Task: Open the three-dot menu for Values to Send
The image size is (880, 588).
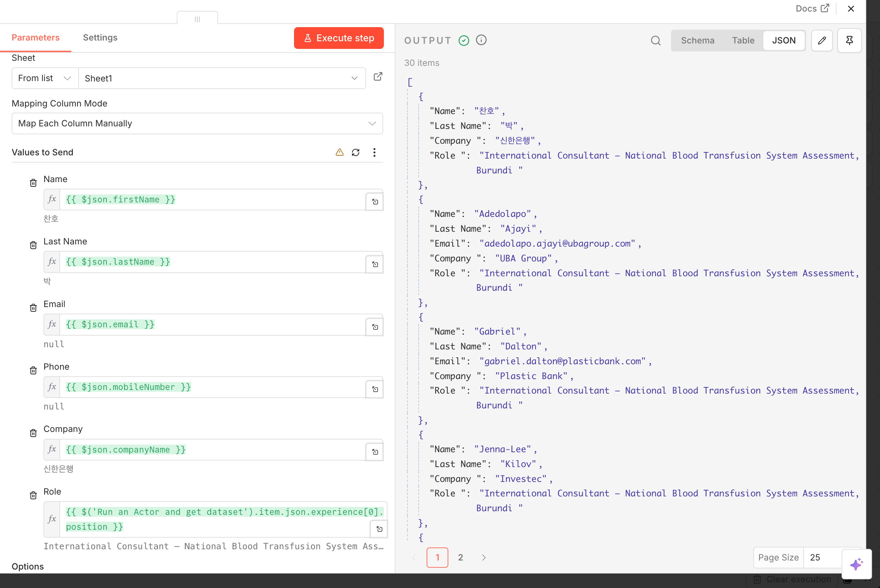Action: [x=374, y=152]
